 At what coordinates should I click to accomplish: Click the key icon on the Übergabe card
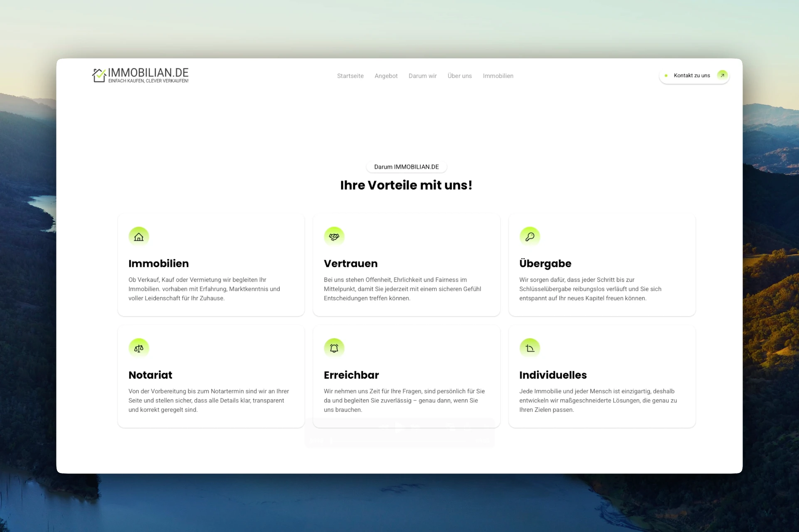click(530, 236)
